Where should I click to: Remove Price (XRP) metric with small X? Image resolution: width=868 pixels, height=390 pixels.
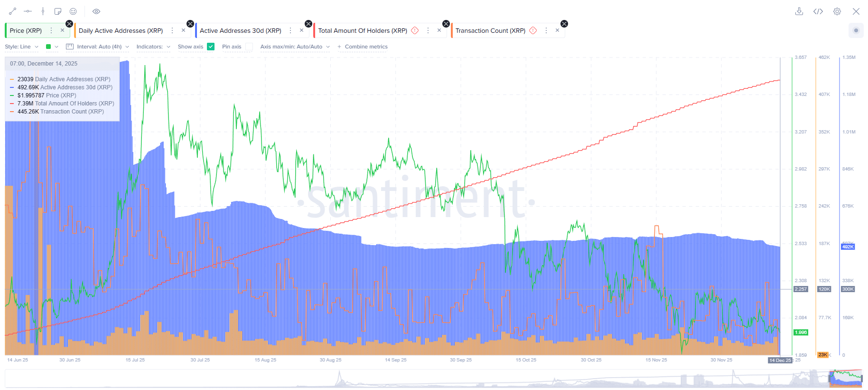coord(62,30)
